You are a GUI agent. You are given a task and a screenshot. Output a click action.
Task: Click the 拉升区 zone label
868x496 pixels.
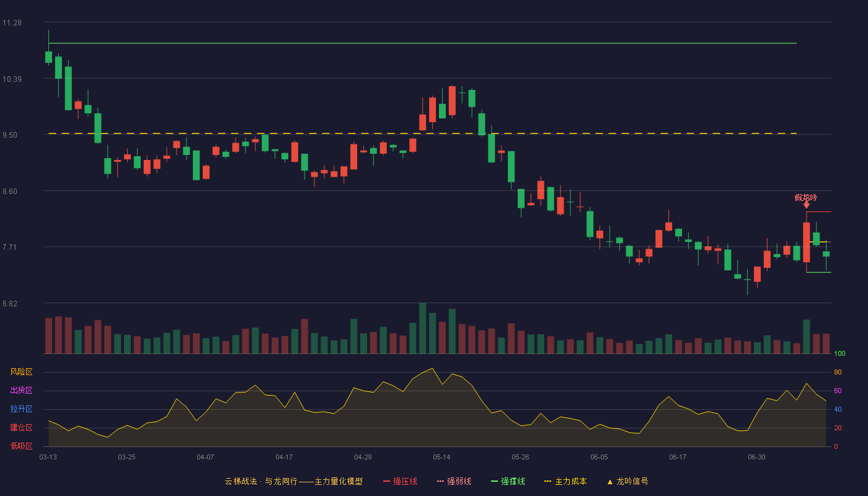pos(21,409)
